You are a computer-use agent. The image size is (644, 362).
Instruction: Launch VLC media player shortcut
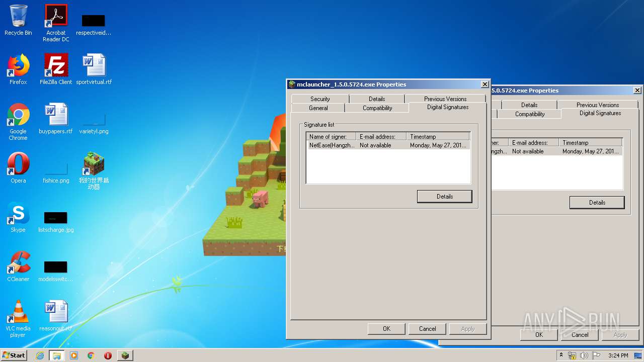click(18, 319)
